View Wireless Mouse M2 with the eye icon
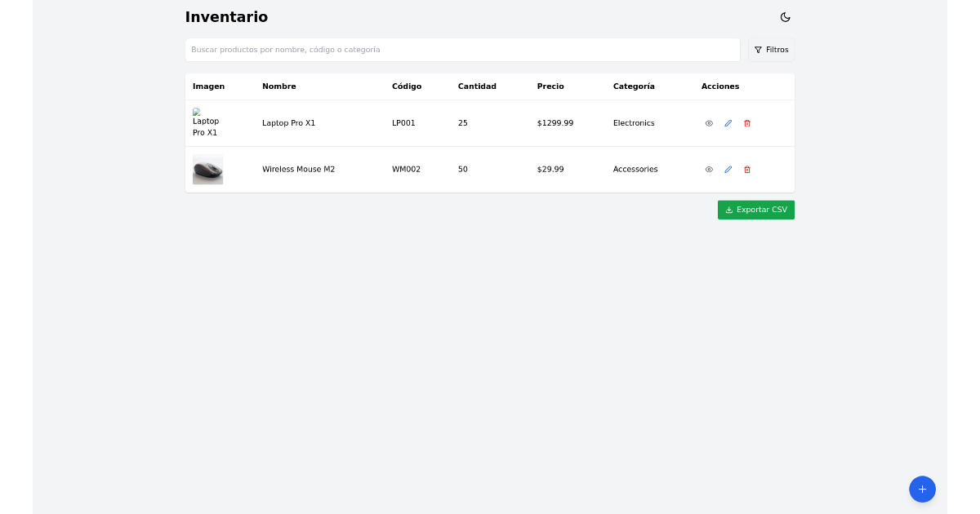Screen dimensions: 980x514 [709, 169]
